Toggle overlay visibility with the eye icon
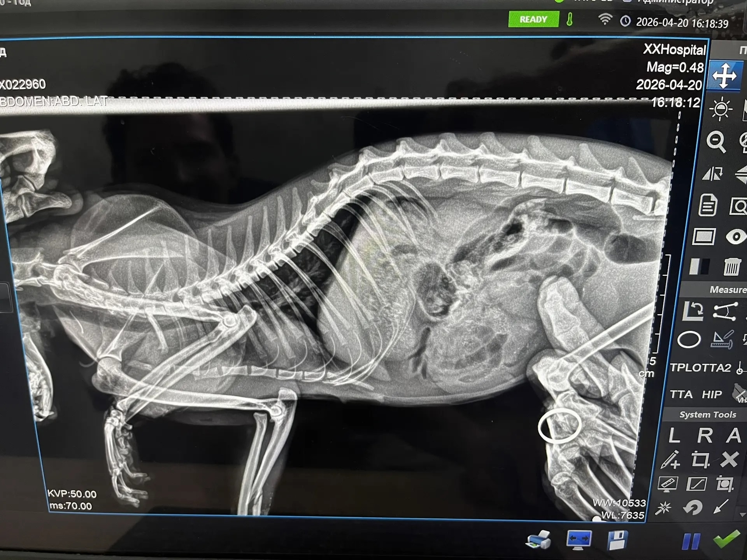The height and width of the screenshot is (560, 747). pos(736,236)
